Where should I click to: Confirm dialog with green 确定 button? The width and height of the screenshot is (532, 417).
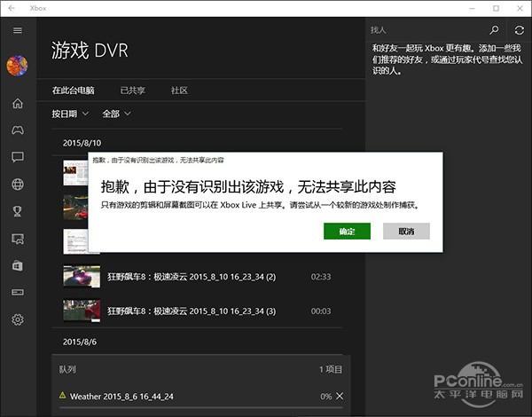click(347, 232)
